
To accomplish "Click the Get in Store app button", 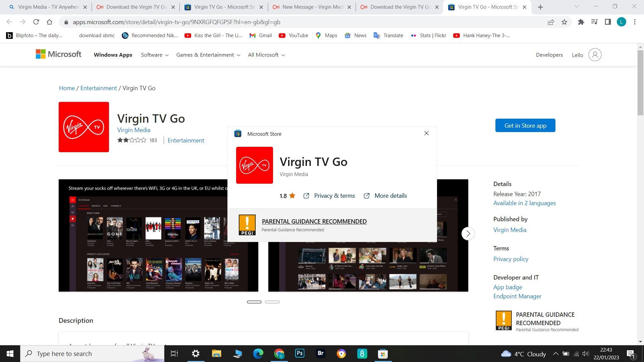I will click(x=525, y=125).
